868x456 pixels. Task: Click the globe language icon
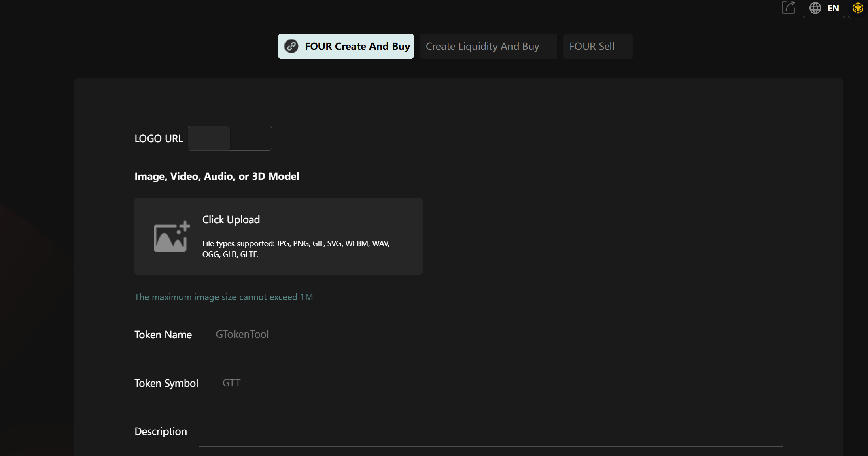click(x=815, y=8)
